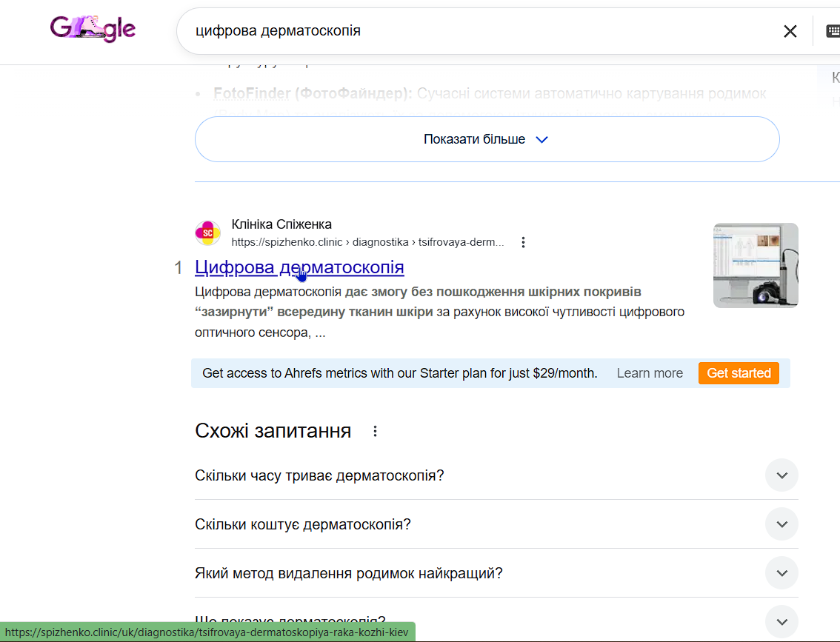Open the on-screen keyboard icon

(x=833, y=31)
